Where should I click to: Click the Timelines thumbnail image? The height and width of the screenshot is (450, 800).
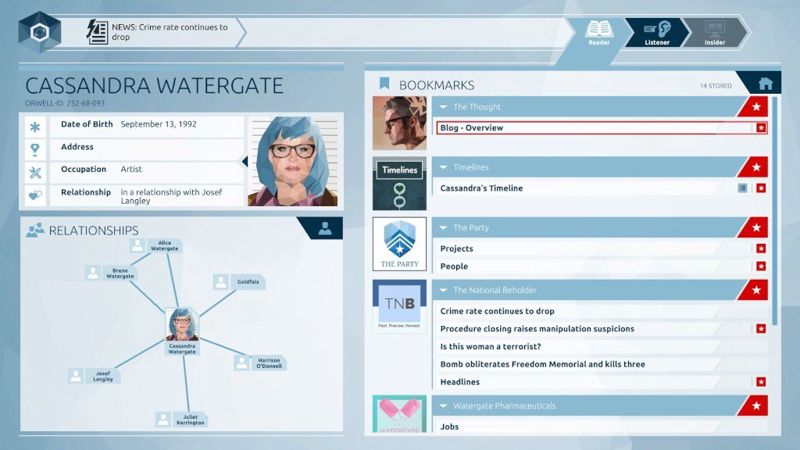click(x=399, y=184)
